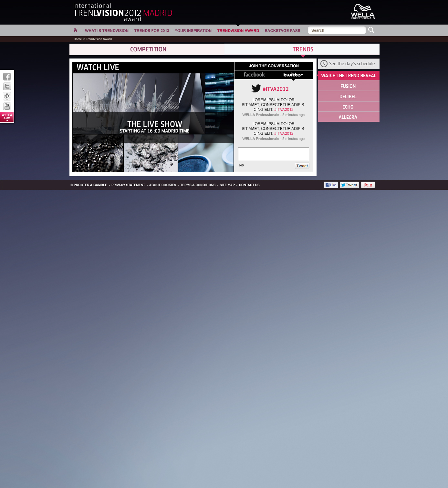Select the Fusion trend
Viewport: 448px width, 488px height.
point(349,86)
